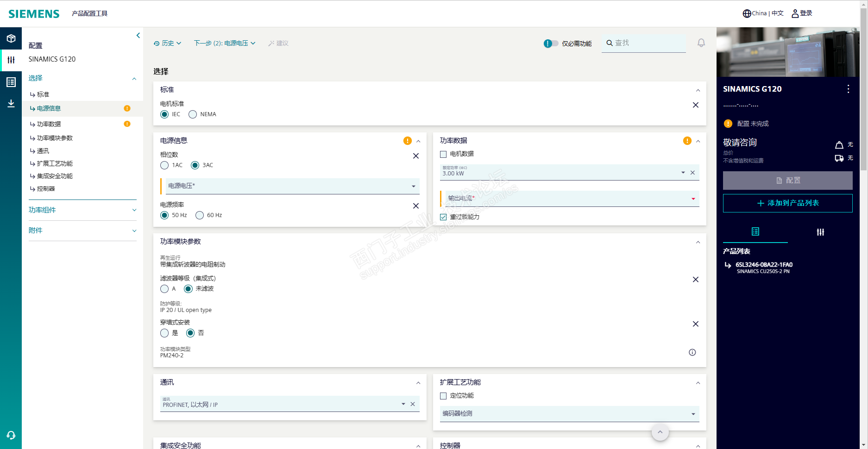The height and width of the screenshot is (449, 868).
Task: Collapse the 功率模块参数 card
Action: point(698,242)
